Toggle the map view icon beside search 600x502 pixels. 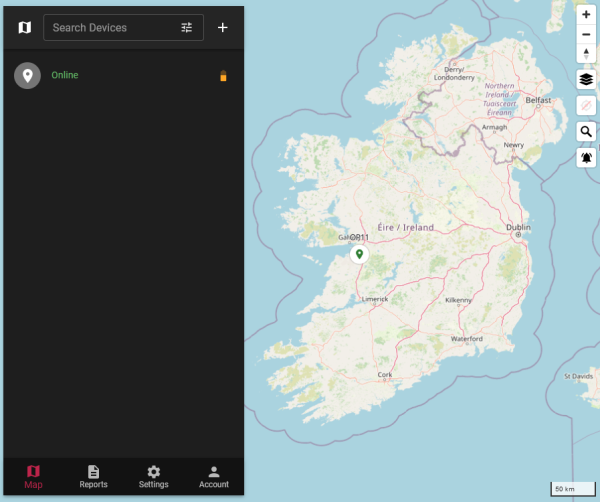[x=25, y=28]
